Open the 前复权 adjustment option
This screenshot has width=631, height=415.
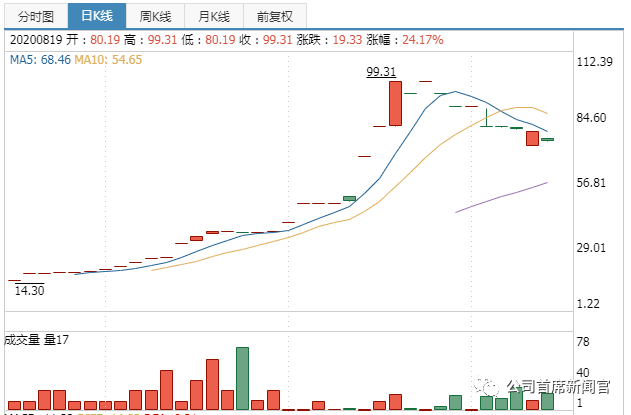tap(275, 16)
